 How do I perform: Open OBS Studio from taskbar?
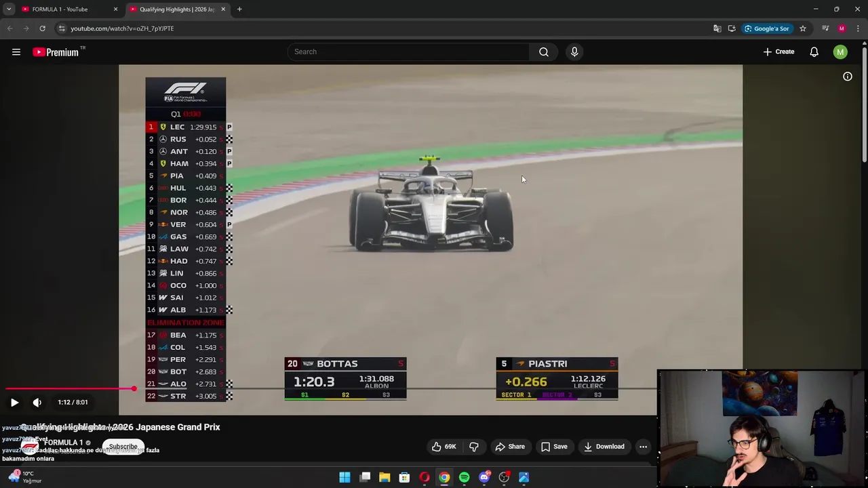(504, 477)
